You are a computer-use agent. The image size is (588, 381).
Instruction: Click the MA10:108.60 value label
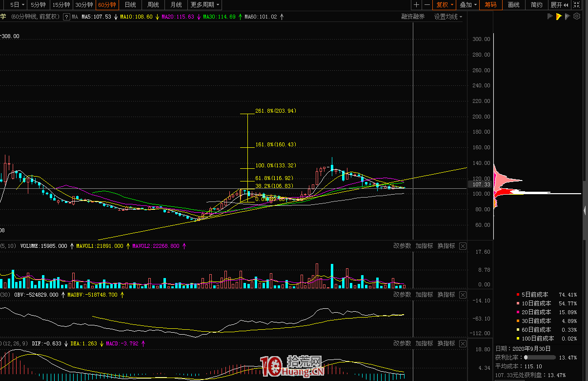[136, 17]
